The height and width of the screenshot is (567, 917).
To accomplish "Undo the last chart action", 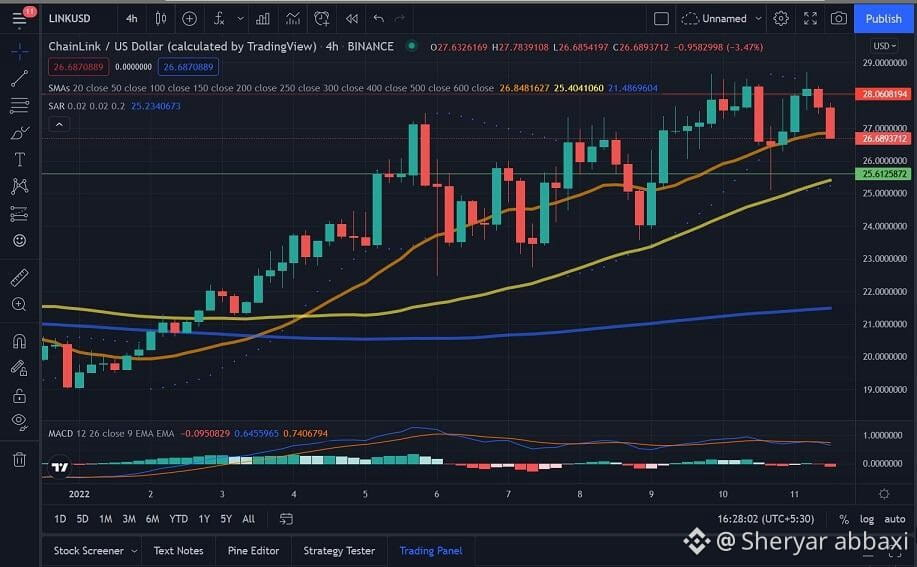I will click(378, 19).
